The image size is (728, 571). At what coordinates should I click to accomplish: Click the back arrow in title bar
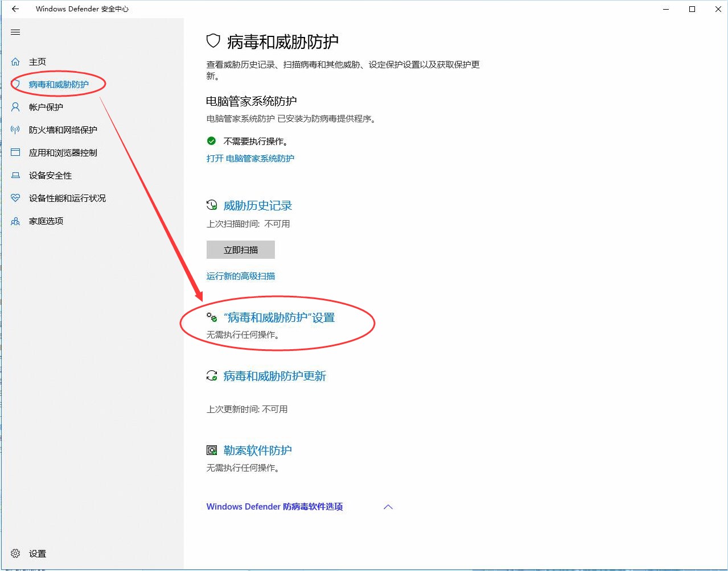pyautogui.click(x=15, y=9)
